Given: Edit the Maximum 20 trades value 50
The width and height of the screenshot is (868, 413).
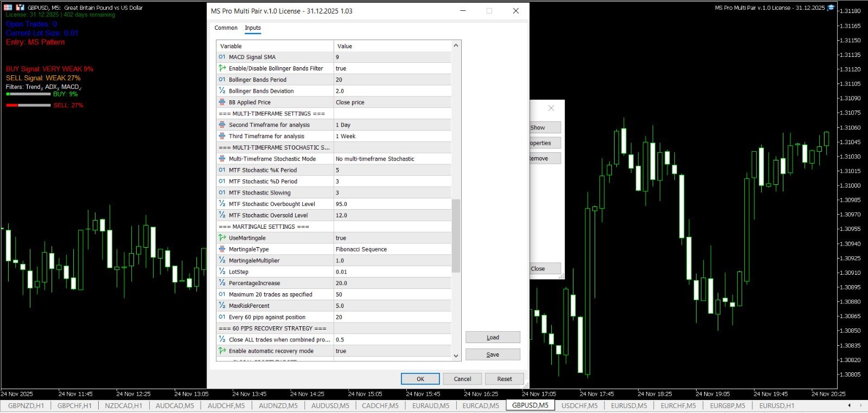Looking at the screenshot, I should [392, 294].
